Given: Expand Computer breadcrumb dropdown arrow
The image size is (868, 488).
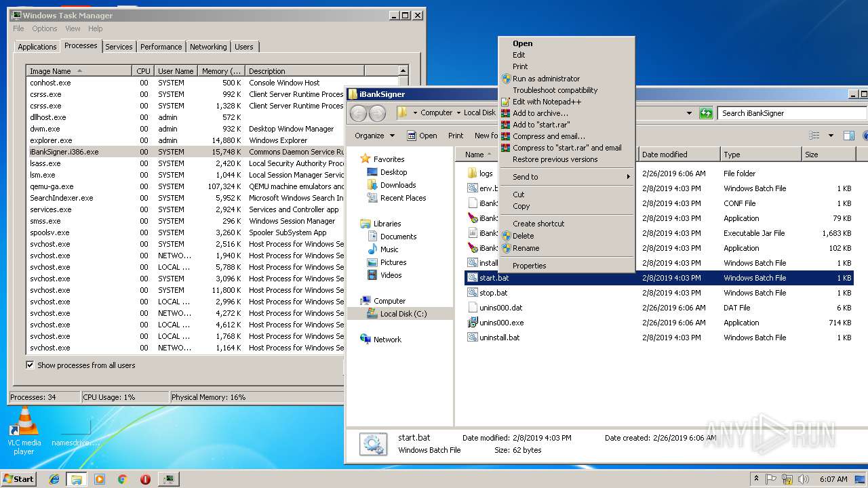Looking at the screenshot, I should click(458, 113).
